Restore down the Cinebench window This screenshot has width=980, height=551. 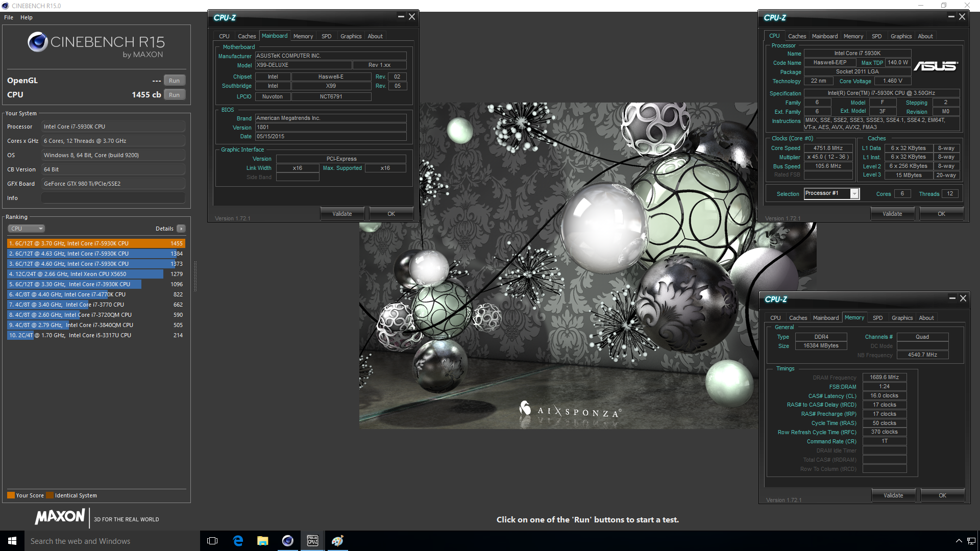click(x=943, y=6)
